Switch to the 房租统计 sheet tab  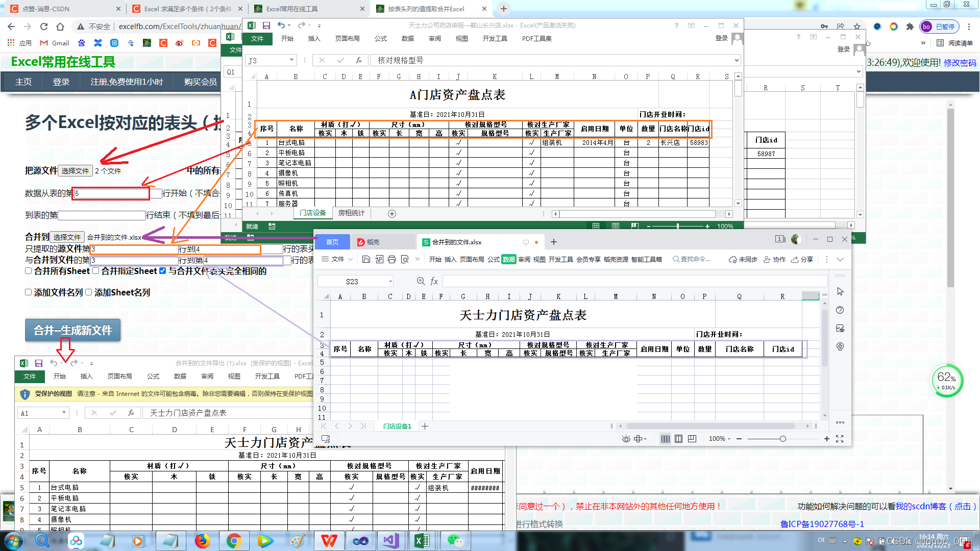click(x=351, y=213)
